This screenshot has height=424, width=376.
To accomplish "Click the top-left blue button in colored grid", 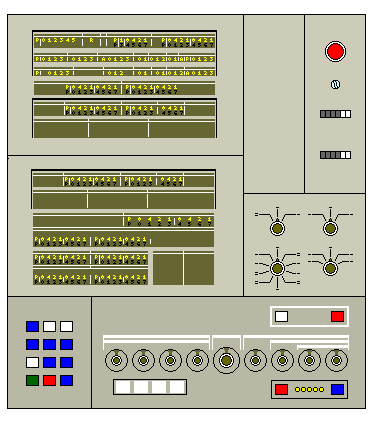I will coord(32,326).
